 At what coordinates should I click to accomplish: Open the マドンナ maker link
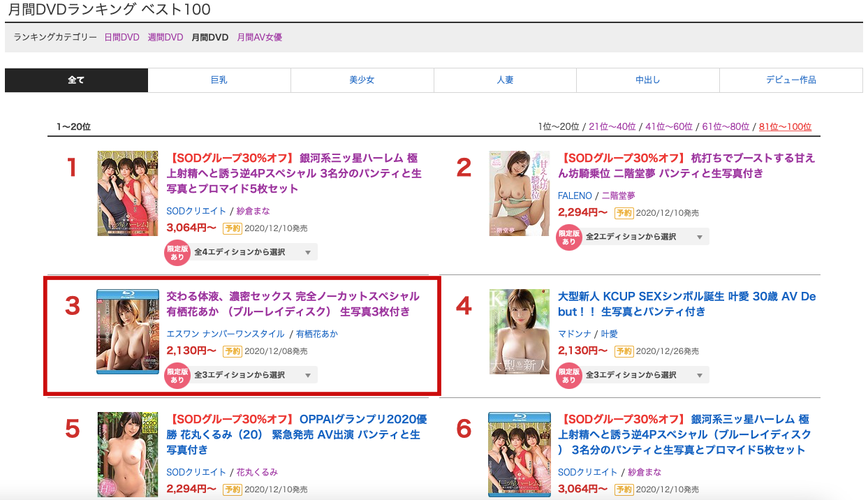pos(575,334)
